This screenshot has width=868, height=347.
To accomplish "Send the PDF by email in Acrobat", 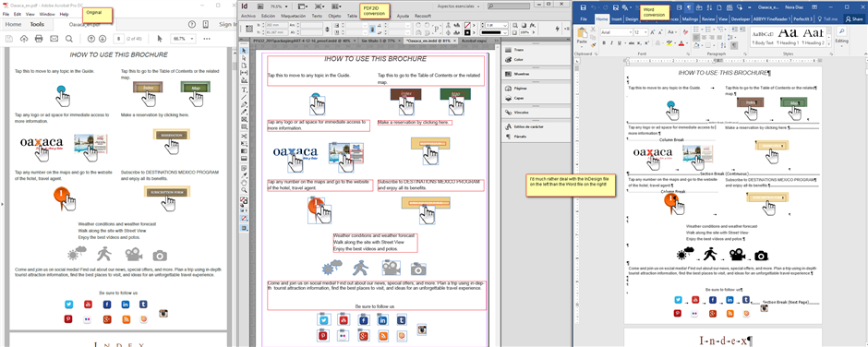I will coord(54,38).
